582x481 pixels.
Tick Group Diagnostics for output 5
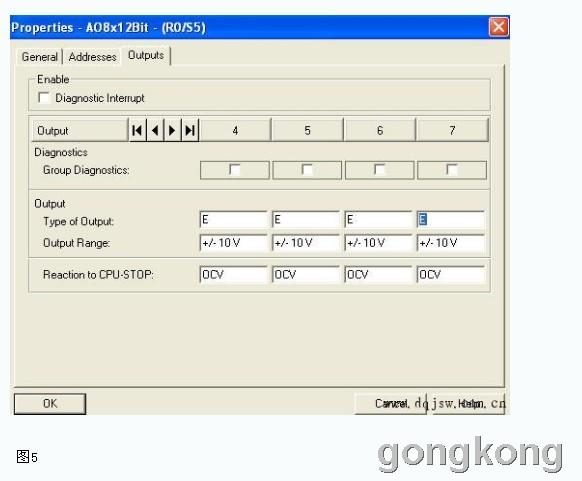click(x=307, y=170)
